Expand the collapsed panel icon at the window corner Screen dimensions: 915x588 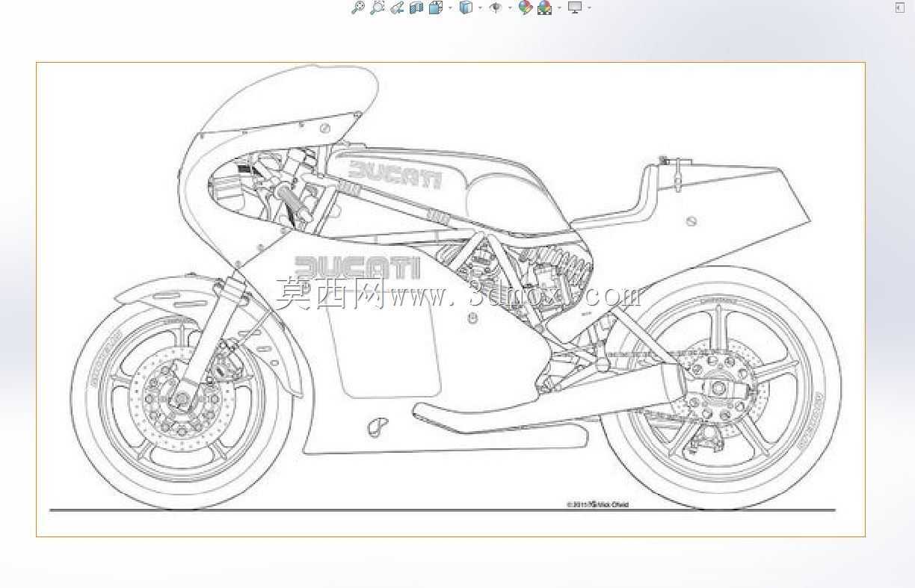point(899,7)
